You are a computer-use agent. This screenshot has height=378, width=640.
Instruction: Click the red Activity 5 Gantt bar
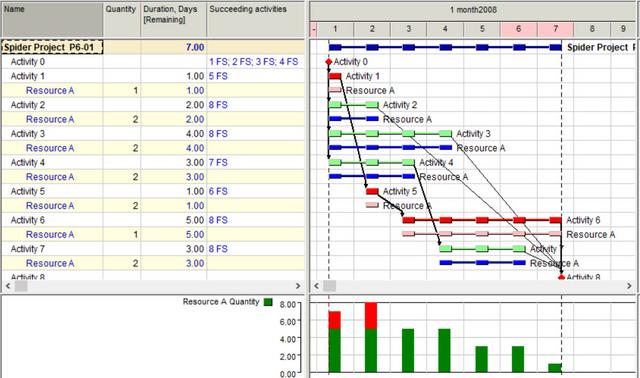click(372, 191)
